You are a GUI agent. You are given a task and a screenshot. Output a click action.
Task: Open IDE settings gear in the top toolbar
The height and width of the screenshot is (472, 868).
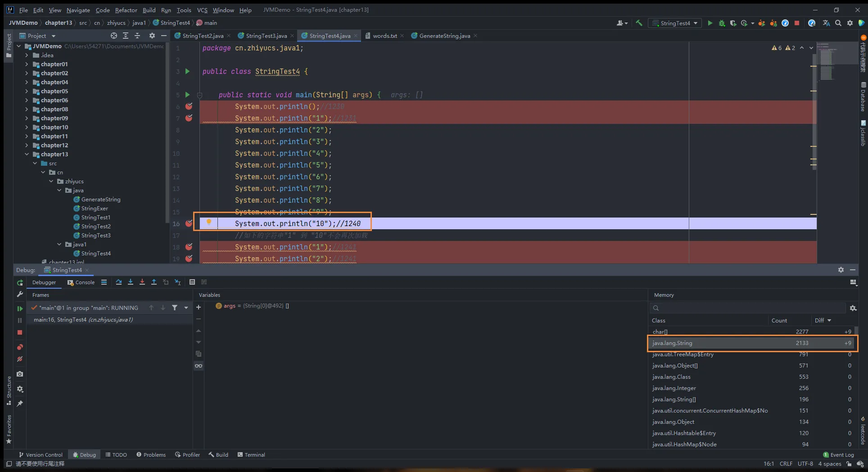(850, 23)
